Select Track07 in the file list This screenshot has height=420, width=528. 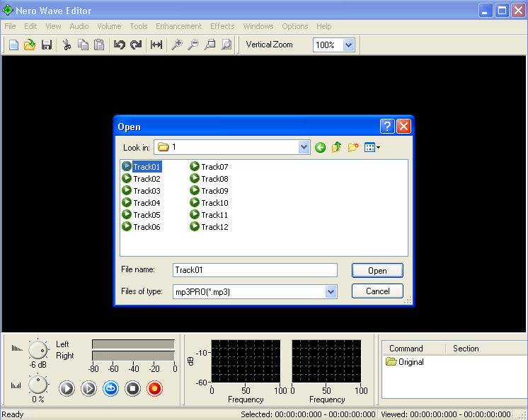pos(214,167)
